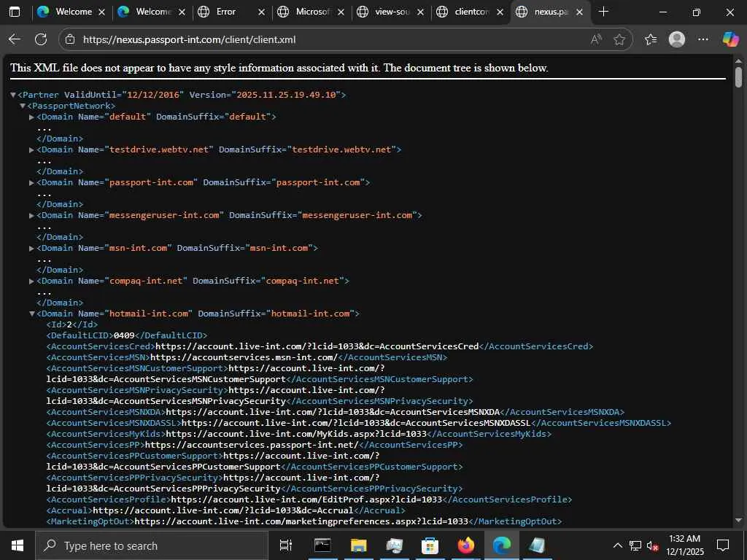Click the taskbar search box
Image resolution: width=747 pixels, height=560 pixels.
tap(152, 545)
